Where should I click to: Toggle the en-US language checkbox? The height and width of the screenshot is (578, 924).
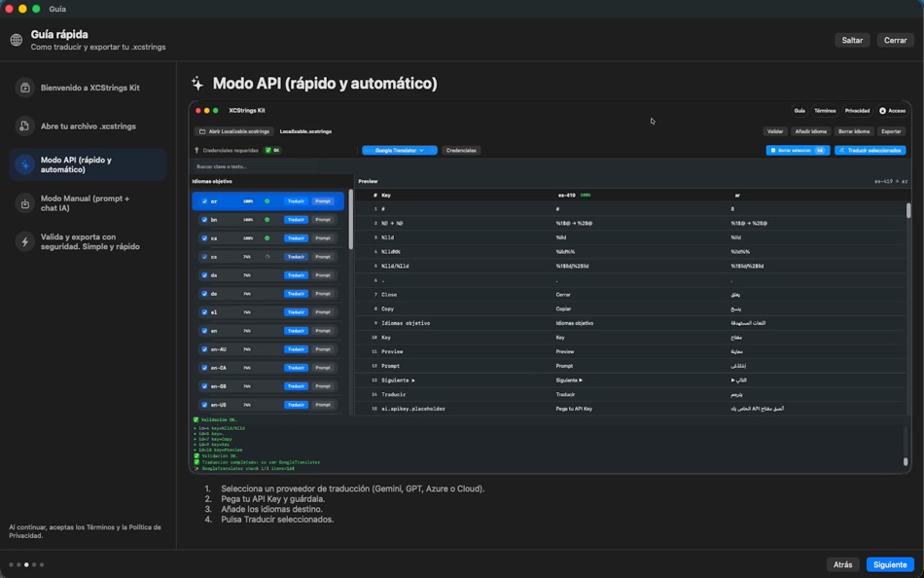pyautogui.click(x=204, y=405)
